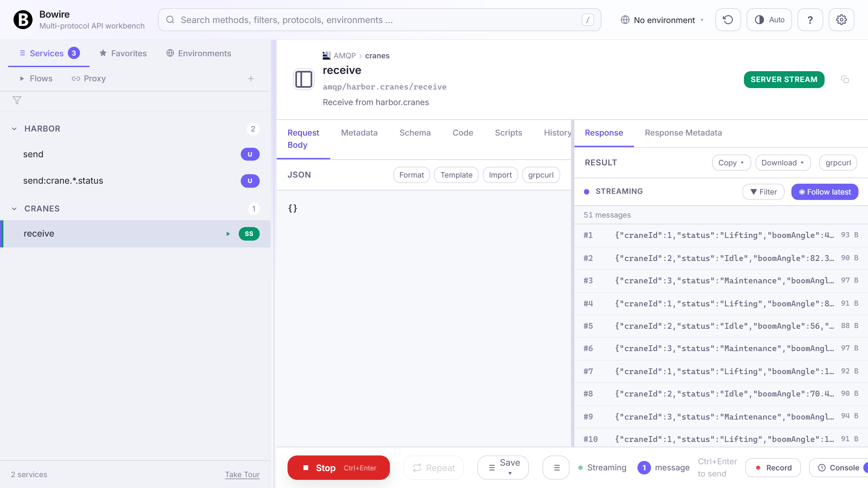Click the SS badge on receive row
The width and height of the screenshot is (868, 488).
(249, 234)
